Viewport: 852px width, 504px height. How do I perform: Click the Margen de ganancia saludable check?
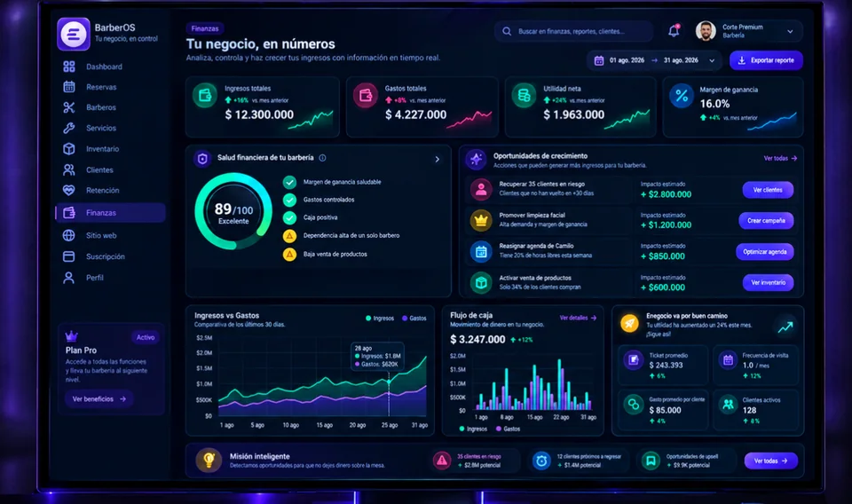coord(289,182)
